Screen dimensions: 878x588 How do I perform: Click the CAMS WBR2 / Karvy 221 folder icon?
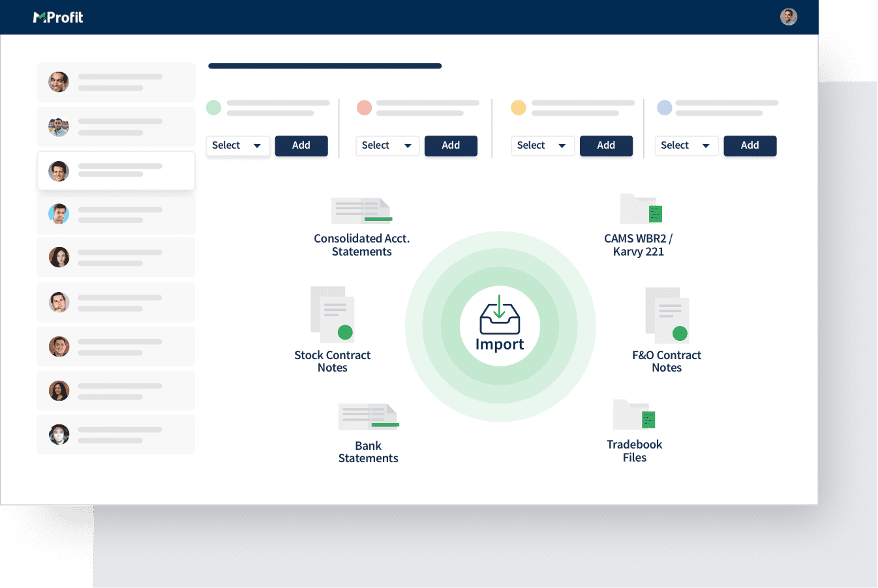(x=641, y=209)
